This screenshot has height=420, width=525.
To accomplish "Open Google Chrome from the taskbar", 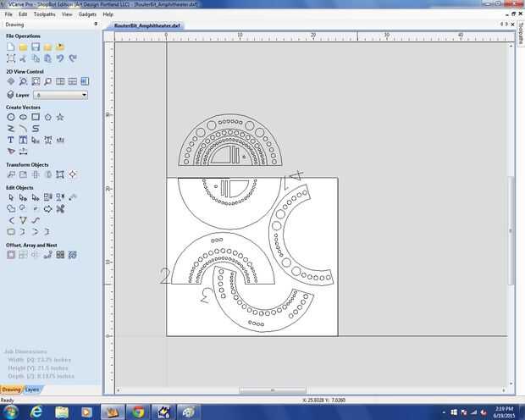I will [x=138, y=412].
